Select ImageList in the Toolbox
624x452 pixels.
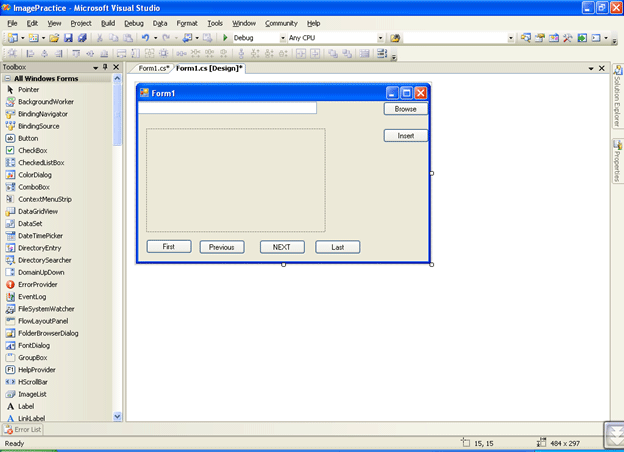click(32, 394)
